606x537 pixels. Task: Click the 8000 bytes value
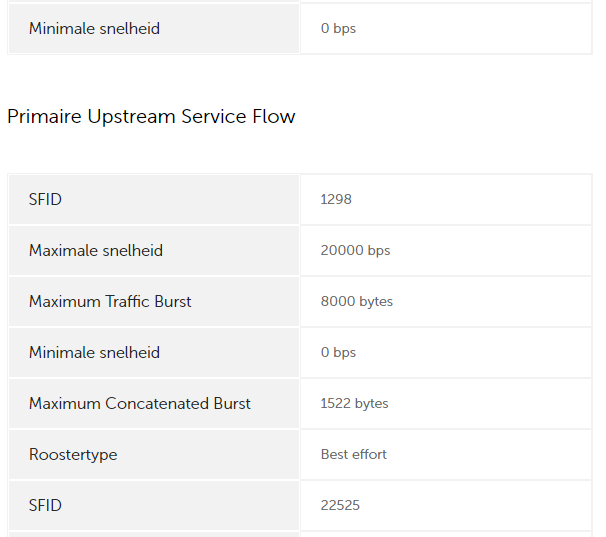pos(357,302)
